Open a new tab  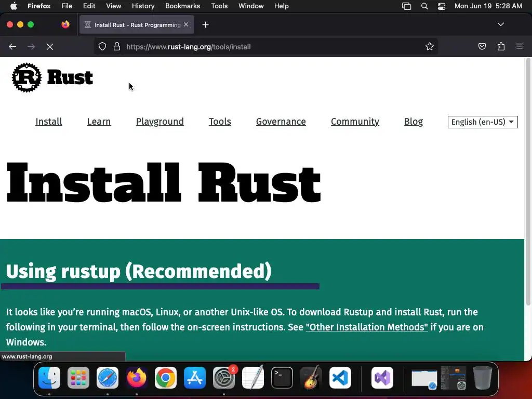click(205, 25)
